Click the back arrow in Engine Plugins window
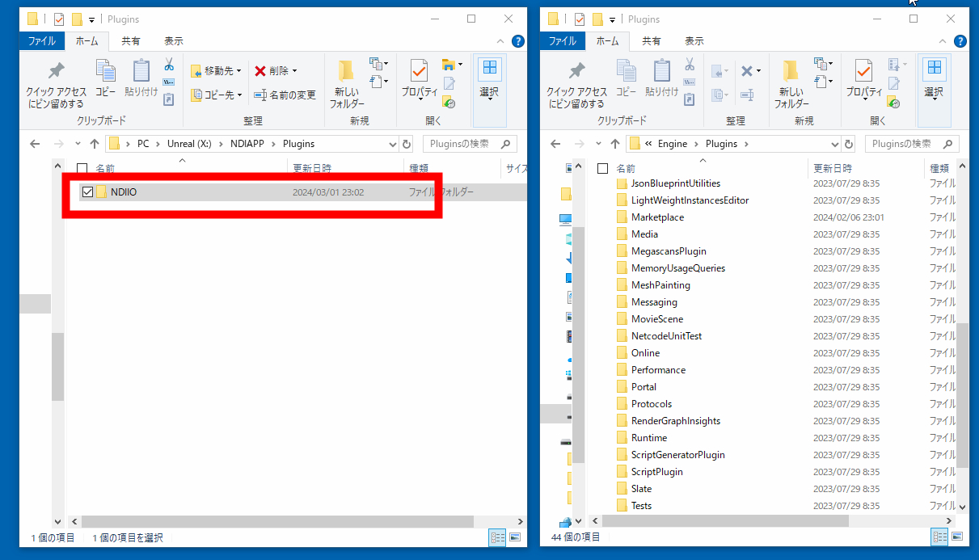 555,144
